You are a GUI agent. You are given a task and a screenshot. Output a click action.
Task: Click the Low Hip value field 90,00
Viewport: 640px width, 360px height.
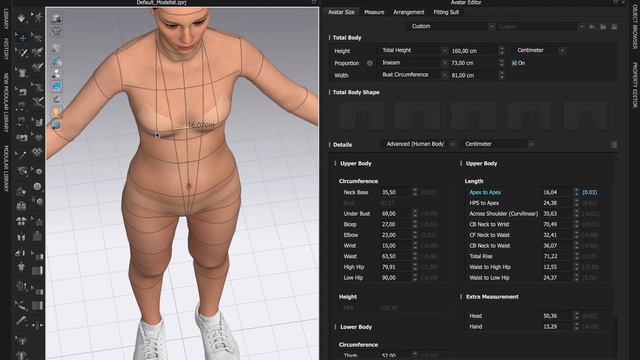(395, 278)
